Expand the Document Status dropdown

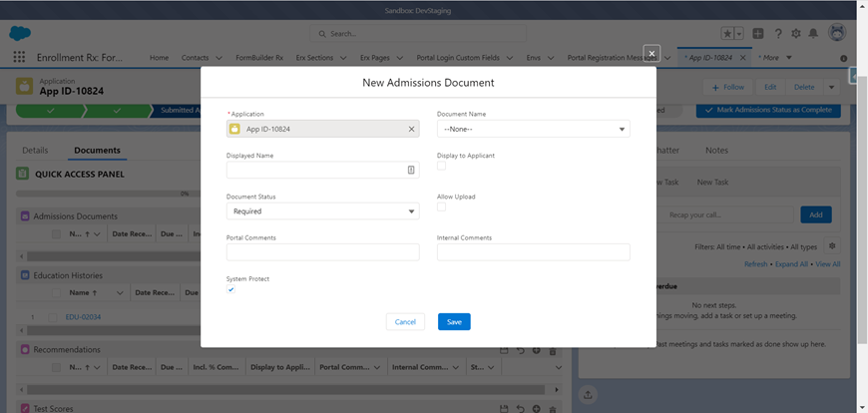[322, 211]
